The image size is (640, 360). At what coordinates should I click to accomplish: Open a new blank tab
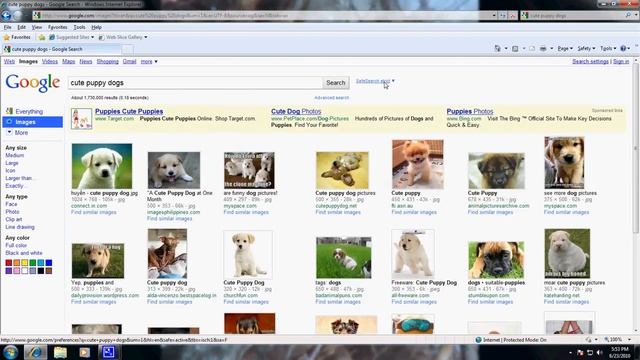click(128, 49)
